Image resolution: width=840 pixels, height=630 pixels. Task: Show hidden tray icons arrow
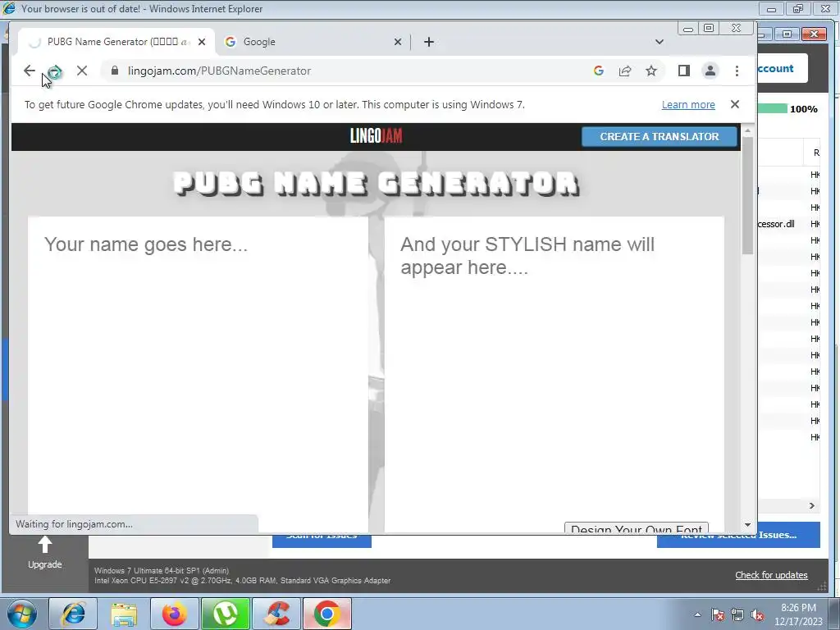697,614
